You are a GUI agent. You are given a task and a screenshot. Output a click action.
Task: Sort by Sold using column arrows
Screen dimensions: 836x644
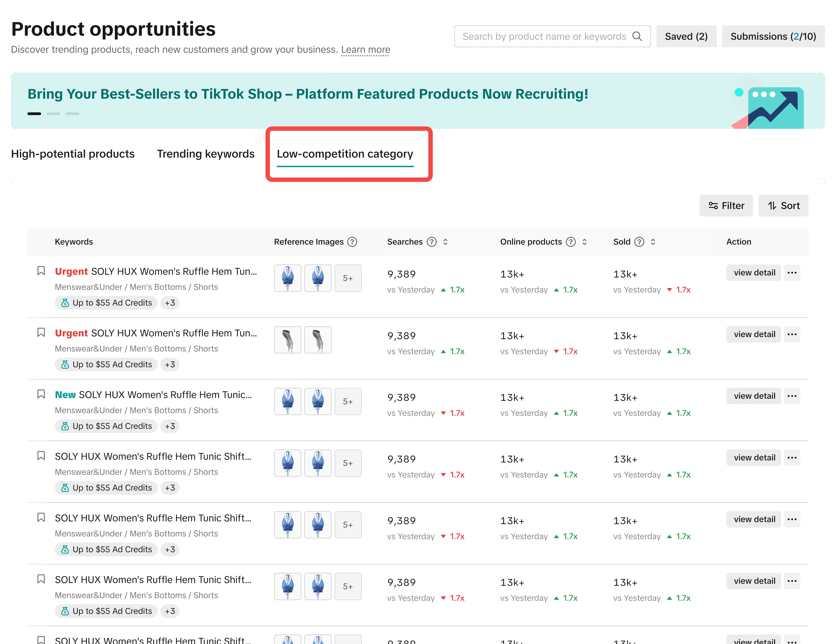pyautogui.click(x=653, y=242)
